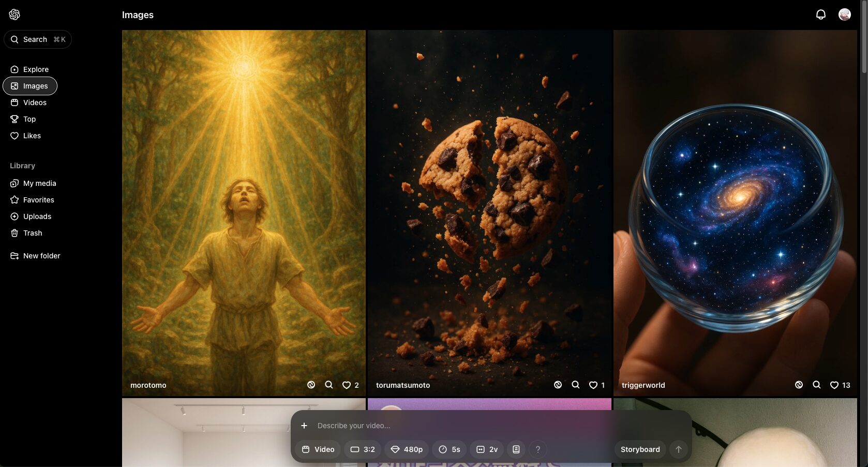The image size is (868, 467).
Task: Open the 3:2 aspect ratio dropdown
Action: 363,449
